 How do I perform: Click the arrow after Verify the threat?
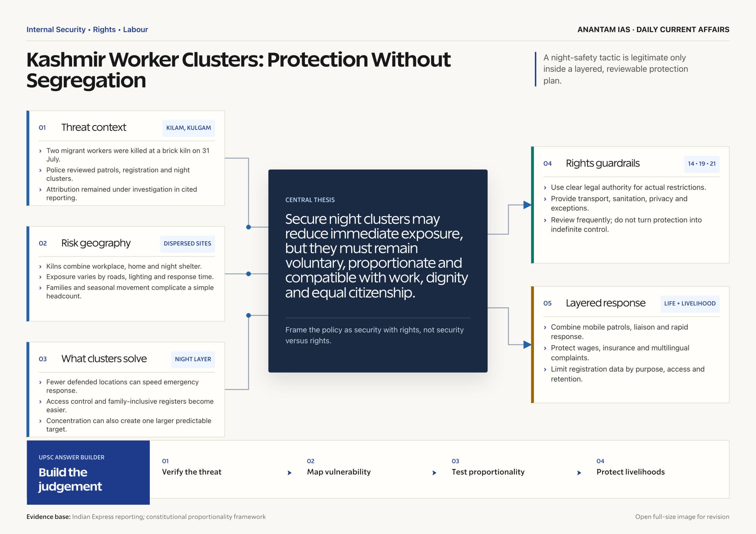click(289, 473)
